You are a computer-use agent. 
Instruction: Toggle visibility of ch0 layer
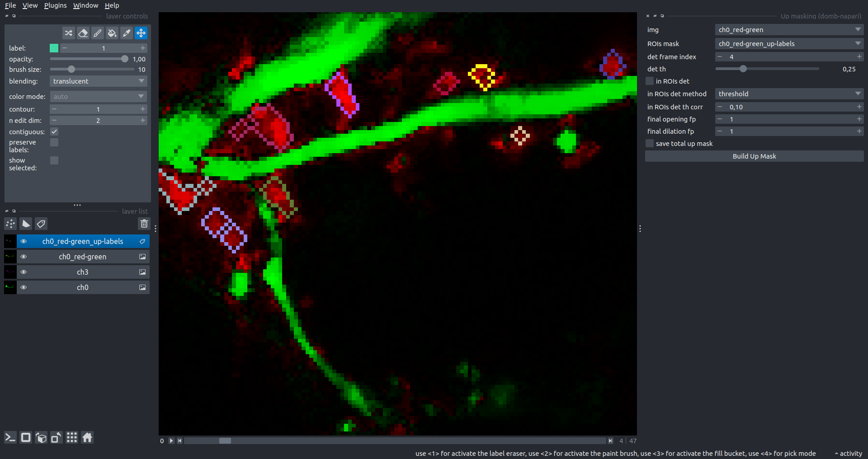[24, 287]
